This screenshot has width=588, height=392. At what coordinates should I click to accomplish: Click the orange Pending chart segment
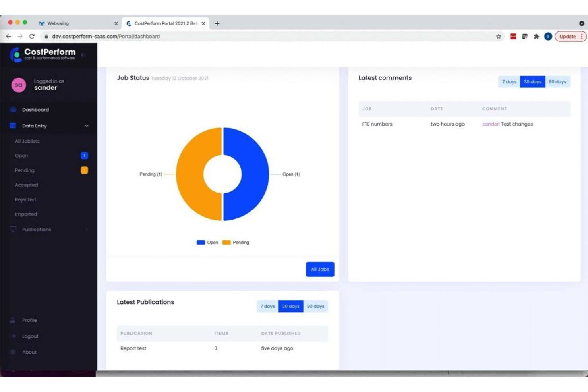point(191,174)
